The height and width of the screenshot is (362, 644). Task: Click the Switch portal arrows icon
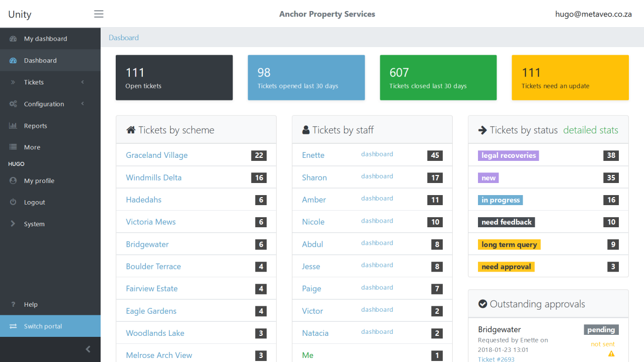tap(13, 326)
